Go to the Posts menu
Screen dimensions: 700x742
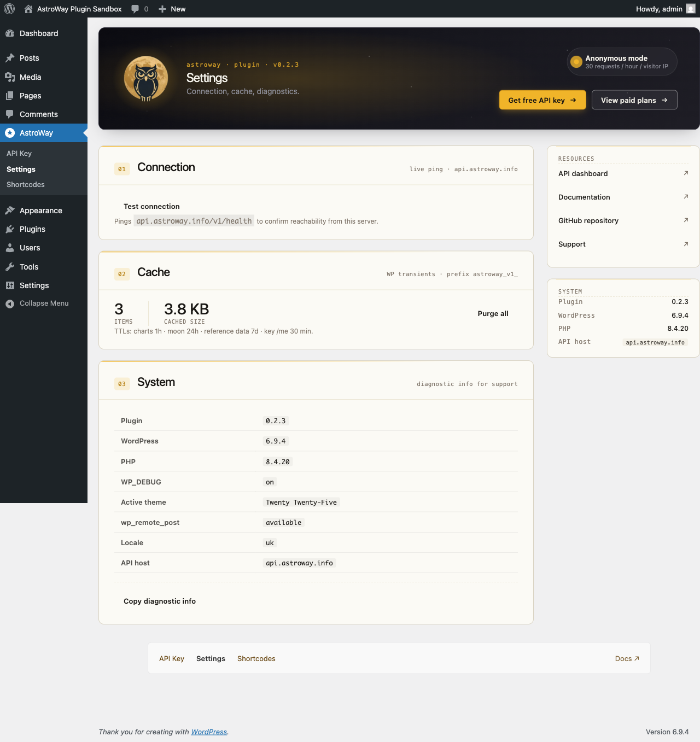44,58
